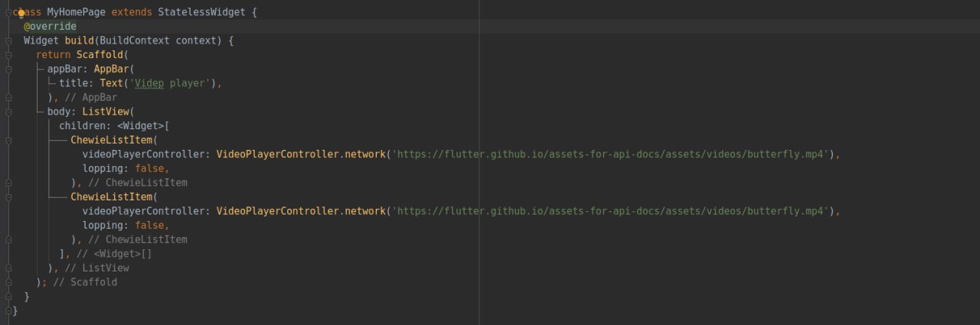
Task: Click BuildContext in build method signature
Action: (135, 41)
